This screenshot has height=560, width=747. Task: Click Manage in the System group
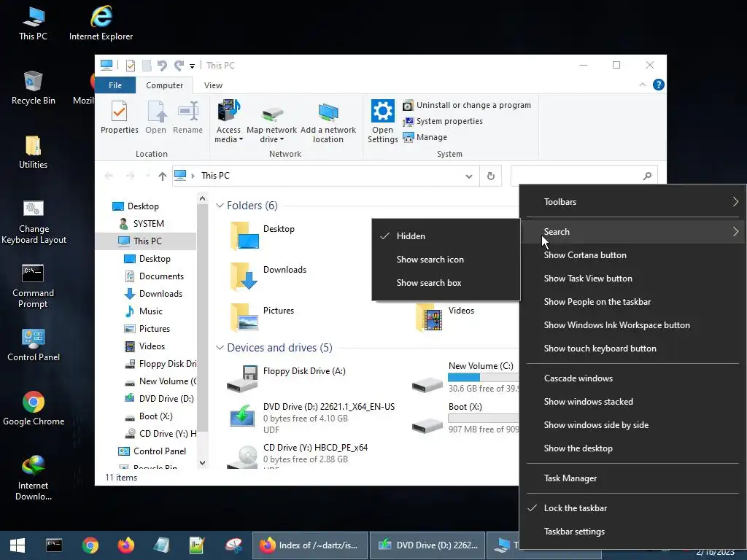click(x=425, y=137)
